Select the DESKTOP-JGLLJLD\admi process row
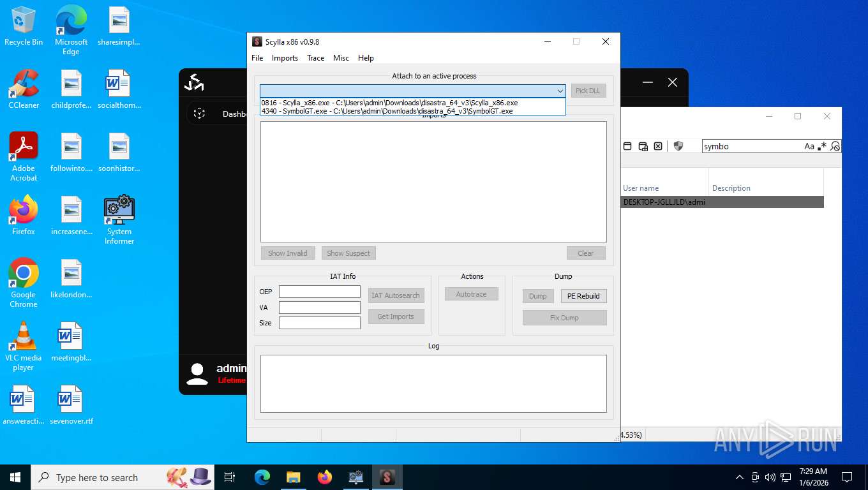The width and height of the screenshot is (868, 490). (722, 202)
